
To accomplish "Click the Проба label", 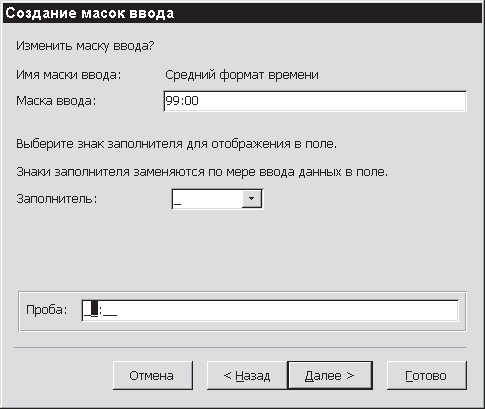I will 47,310.
